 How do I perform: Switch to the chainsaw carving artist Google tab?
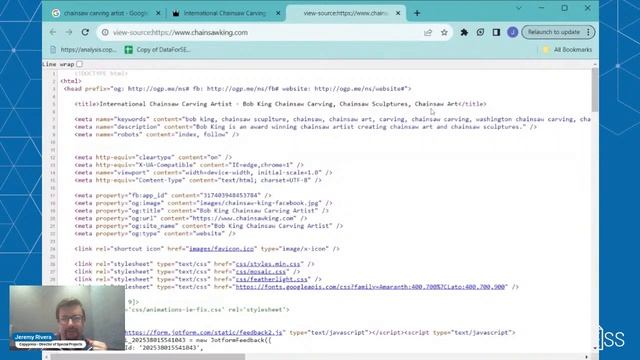tap(106, 13)
